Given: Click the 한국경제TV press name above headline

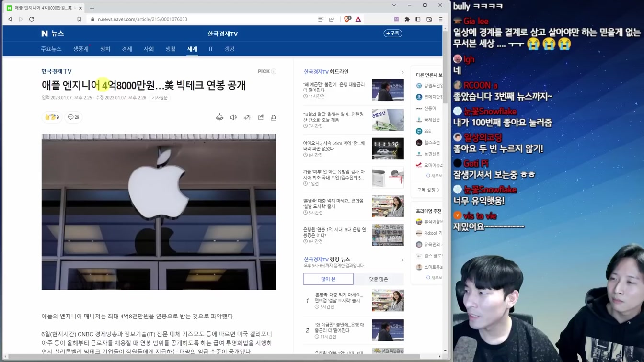Looking at the screenshot, I should [x=57, y=71].
